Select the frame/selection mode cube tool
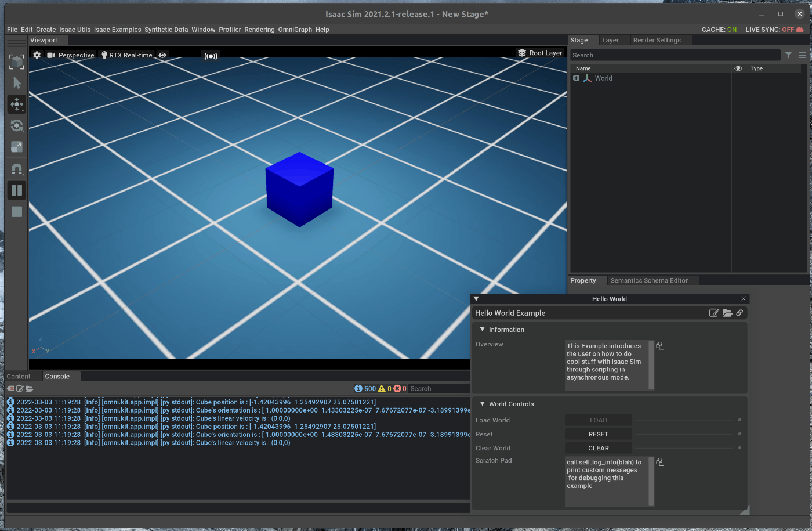Screen dimensions: 812x531 pyautogui.click(x=17, y=62)
